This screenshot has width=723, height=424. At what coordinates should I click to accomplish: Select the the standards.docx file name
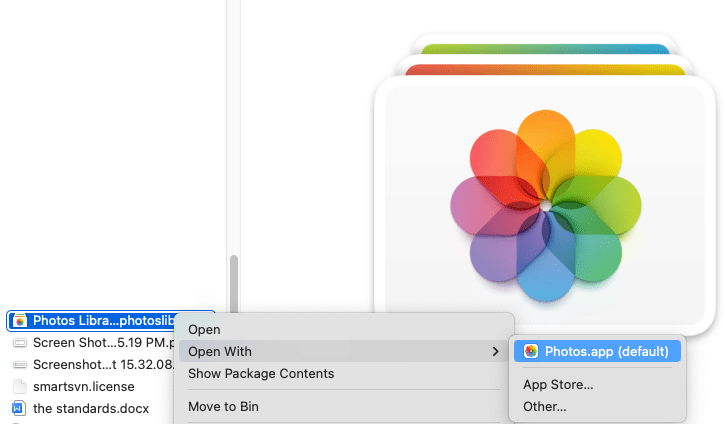pyautogui.click(x=91, y=408)
